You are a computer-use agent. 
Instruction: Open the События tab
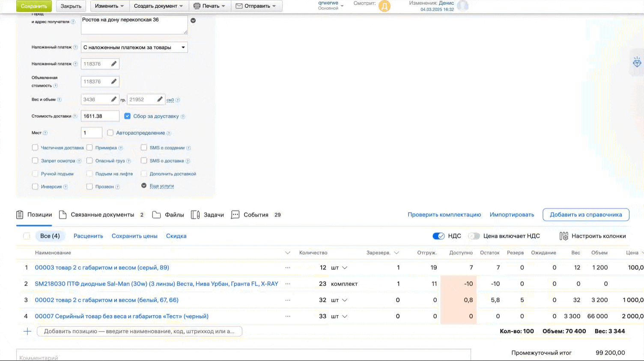point(256,215)
